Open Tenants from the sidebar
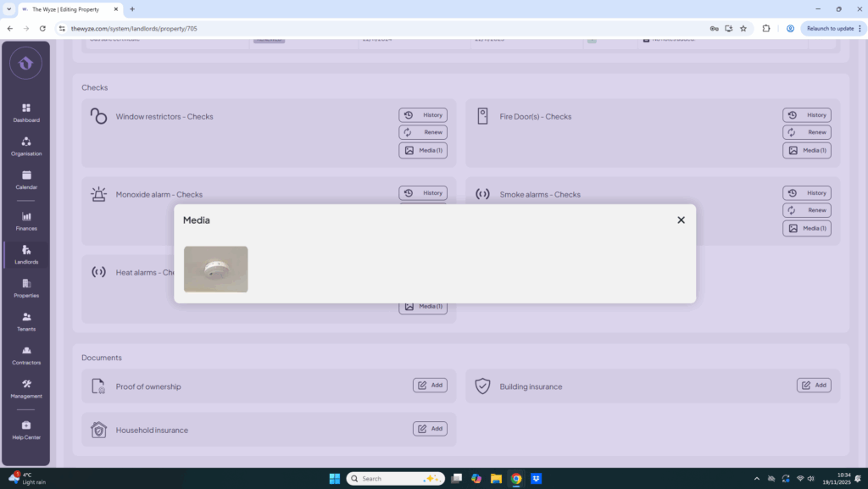 (x=26, y=321)
